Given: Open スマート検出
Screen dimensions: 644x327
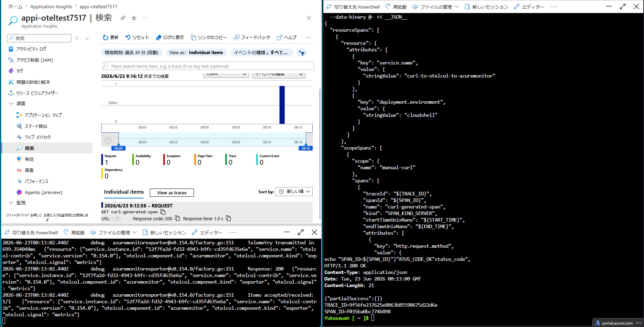Looking at the screenshot, I should [36, 126].
